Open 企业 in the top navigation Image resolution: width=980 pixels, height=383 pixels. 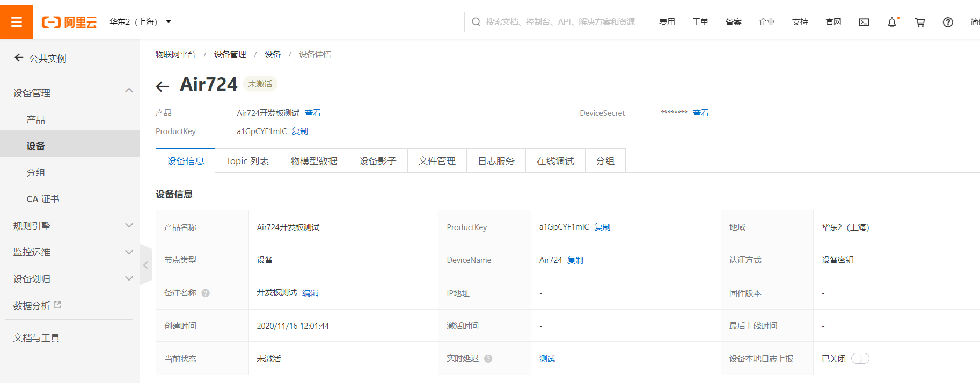[767, 22]
